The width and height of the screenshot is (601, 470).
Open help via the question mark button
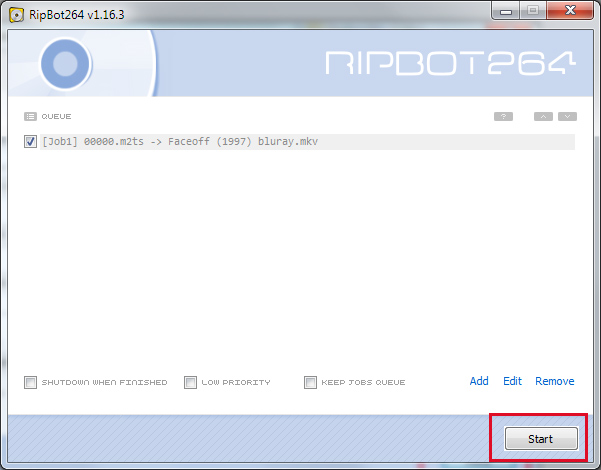click(x=503, y=116)
